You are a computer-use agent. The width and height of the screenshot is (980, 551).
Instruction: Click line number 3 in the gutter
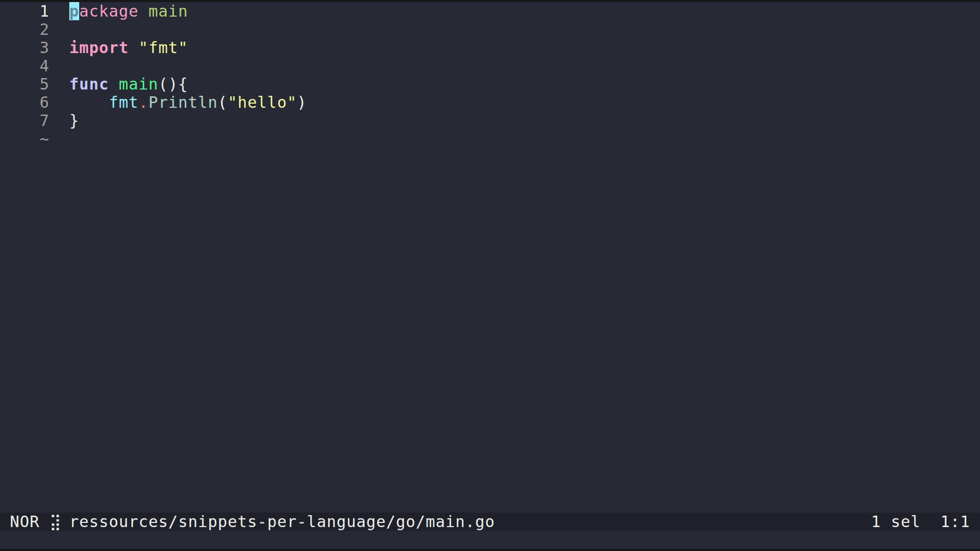44,48
